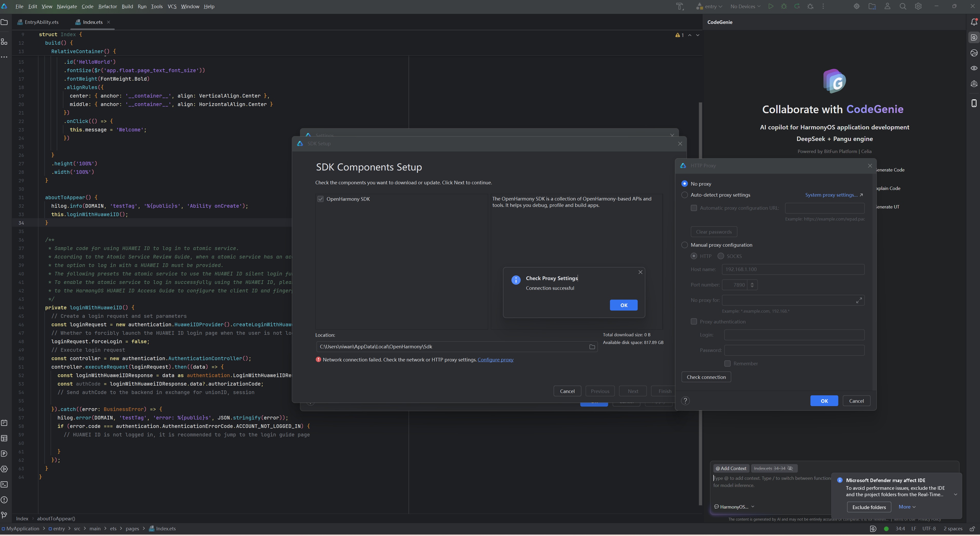Click the Exclude folders button
This screenshot has width=980, height=536.
[x=869, y=507]
